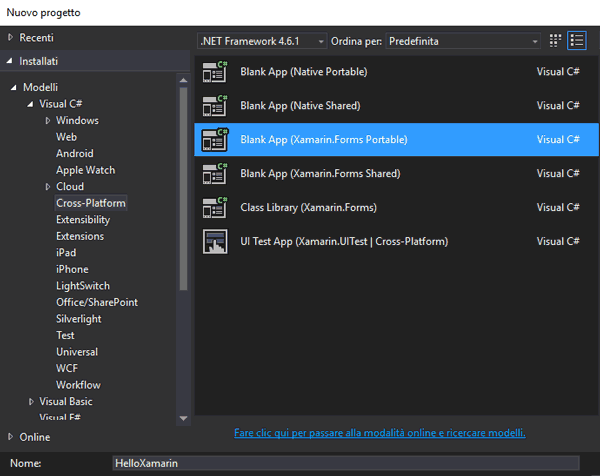The width and height of the screenshot is (600, 476).
Task: Select the Android category
Action: click(74, 154)
